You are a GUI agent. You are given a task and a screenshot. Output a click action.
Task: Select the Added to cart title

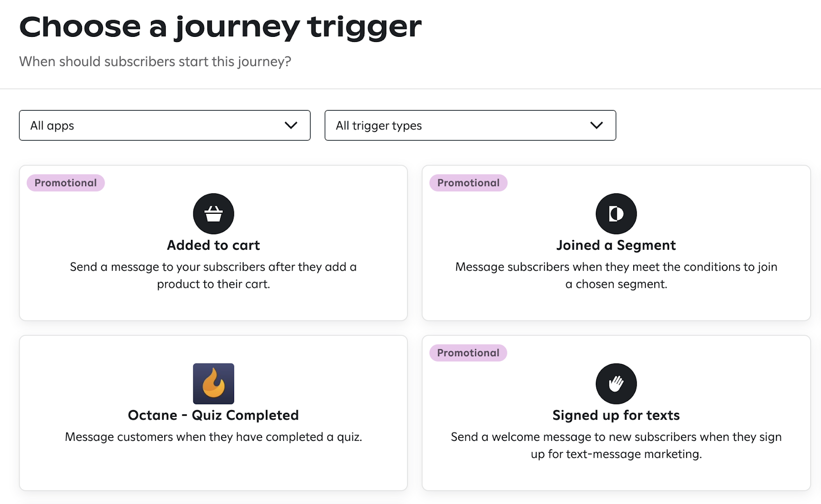point(213,246)
